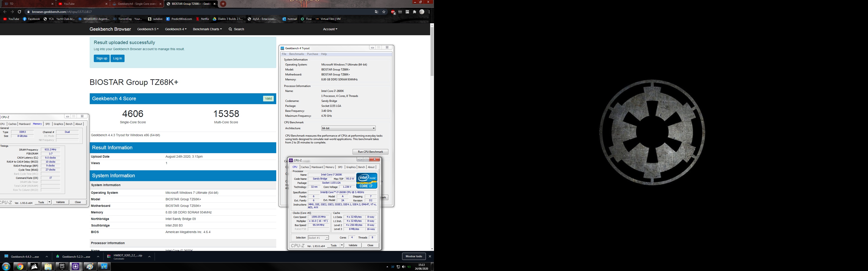Reload the Geekbench result page

tap(19, 12)
